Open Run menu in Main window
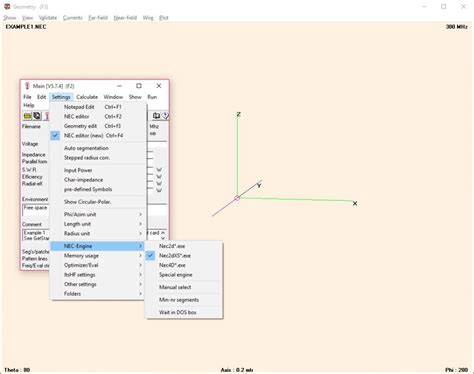Image resolution: width=474 pixels, height=374 pixels. click(152, 97)
